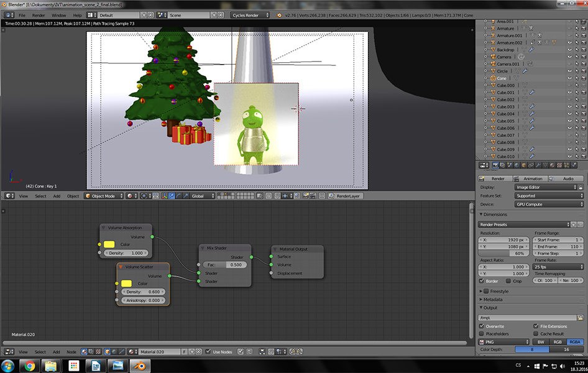Click the Mix Shader Fac value field

click(225, 265)
